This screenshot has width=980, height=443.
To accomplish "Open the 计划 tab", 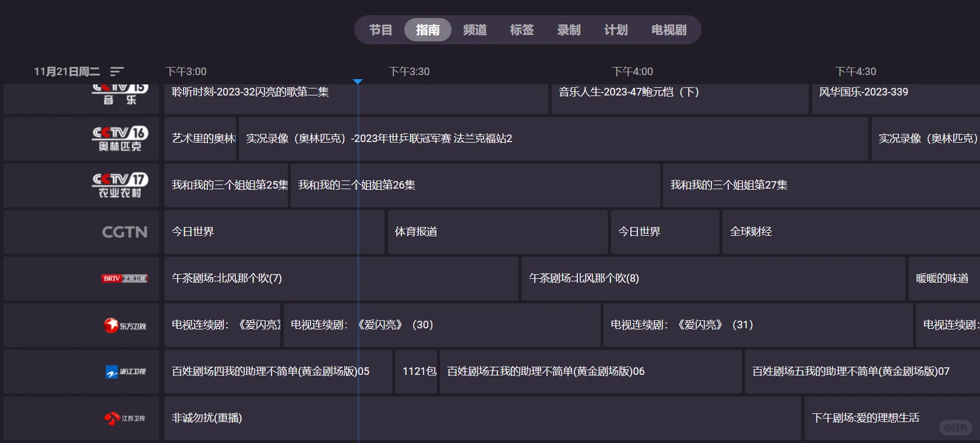I will pos(616,30).
